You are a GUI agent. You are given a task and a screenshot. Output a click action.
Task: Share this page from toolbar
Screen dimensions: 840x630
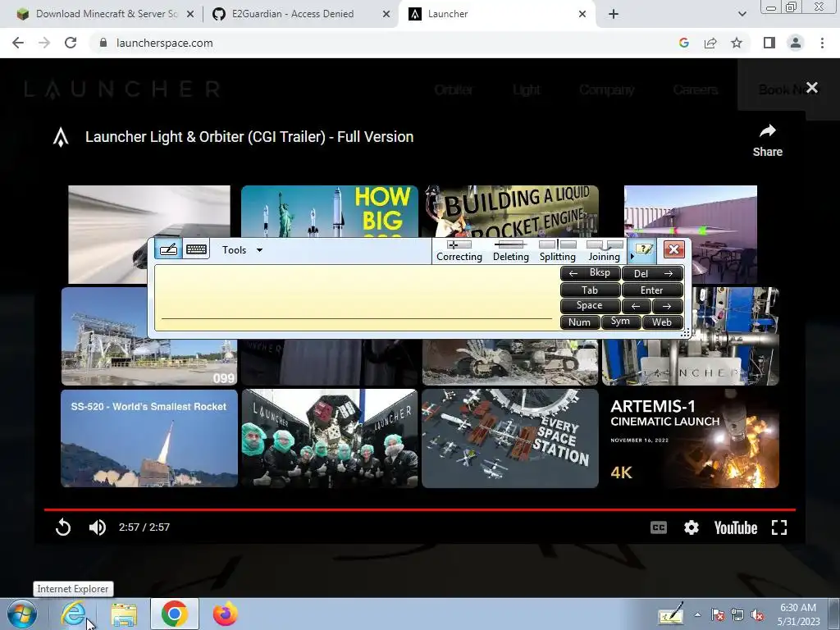click(710, 43)
